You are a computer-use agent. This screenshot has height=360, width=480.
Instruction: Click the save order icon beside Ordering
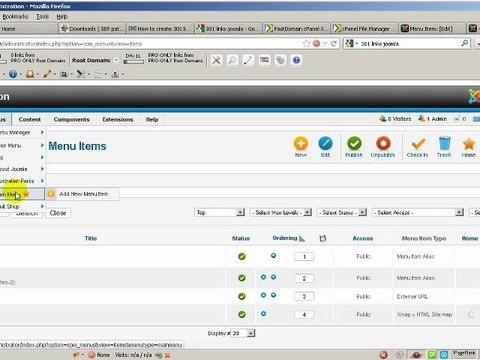click(x=323, y=238)
